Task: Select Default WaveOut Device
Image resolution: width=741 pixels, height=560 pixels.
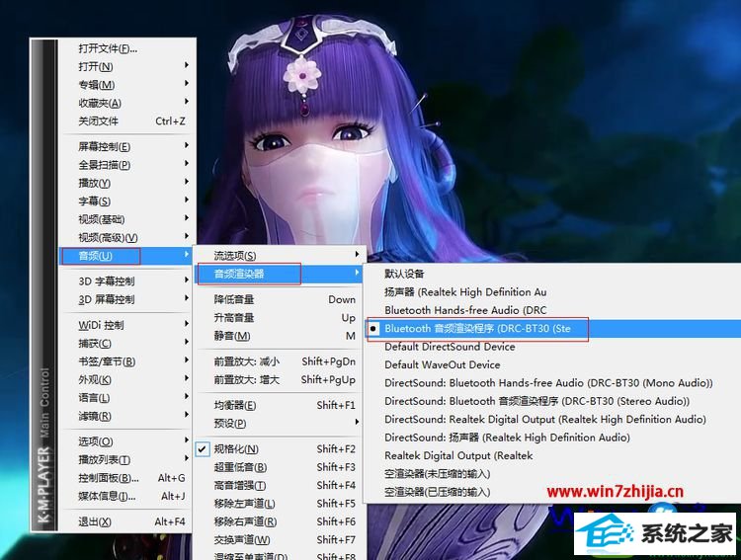Action: tap(553, 364)
